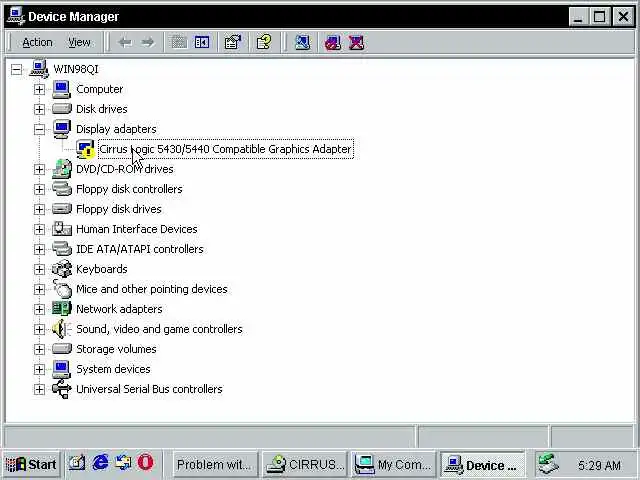Viewport: 640px width, 480px height.
Task: Click the Computer category icon
Action: pos(62,89)
